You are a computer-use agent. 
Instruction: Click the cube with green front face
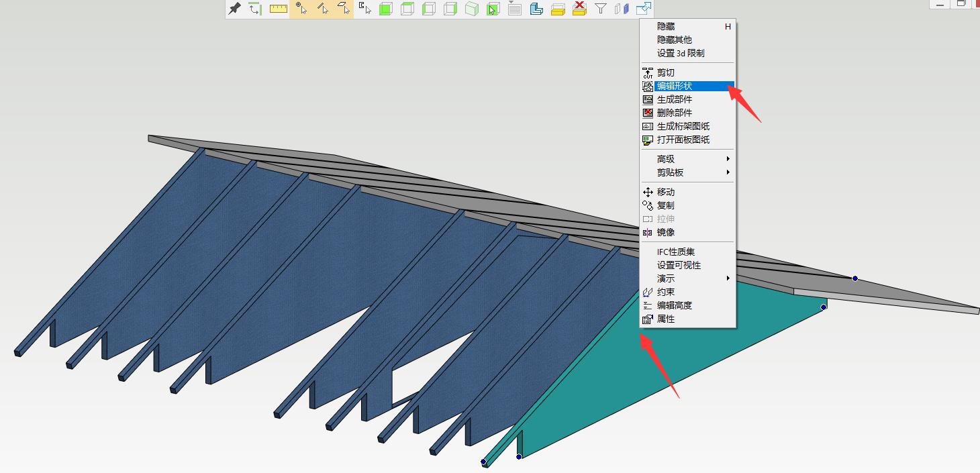click(x=386, y=9)
